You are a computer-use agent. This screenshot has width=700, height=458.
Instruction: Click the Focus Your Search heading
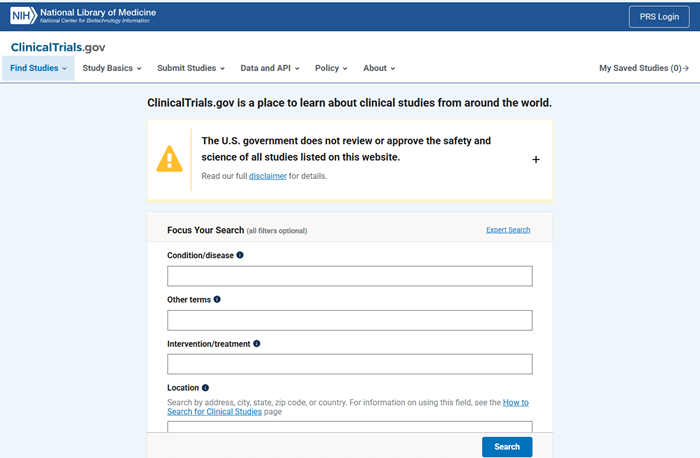(x=205, y=230)
